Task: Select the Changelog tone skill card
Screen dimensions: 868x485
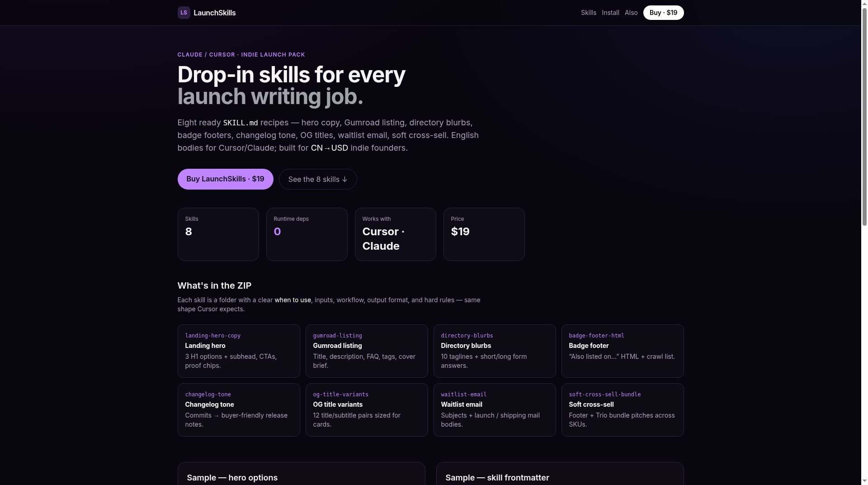Action: coord(239,410)
